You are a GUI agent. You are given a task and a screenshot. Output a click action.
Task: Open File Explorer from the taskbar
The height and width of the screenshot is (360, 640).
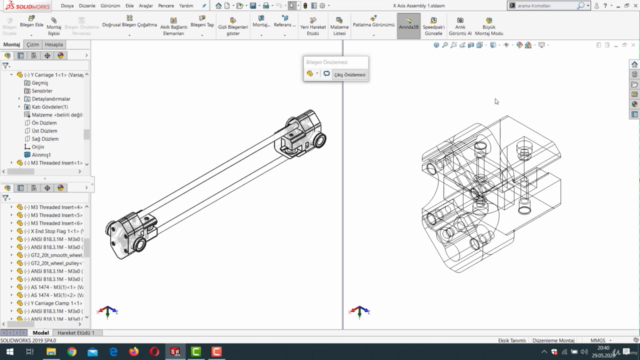(51, 351)
